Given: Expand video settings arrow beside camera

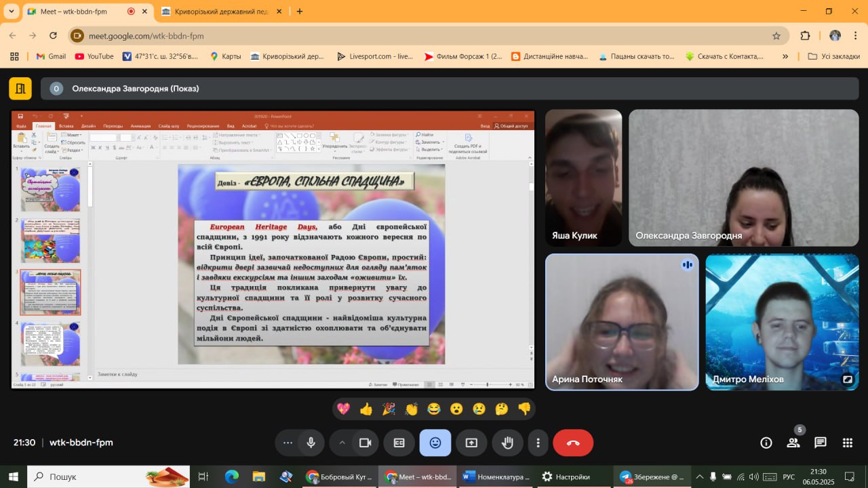Looking at the screenshot, I should point(342,443).
